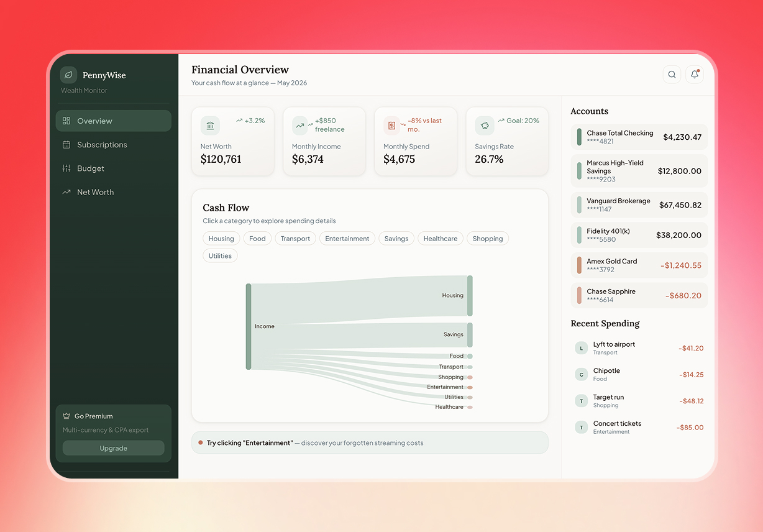Select the Food category chip
Image resolution: width=763 pixels, height=532 pixels.
257,239
